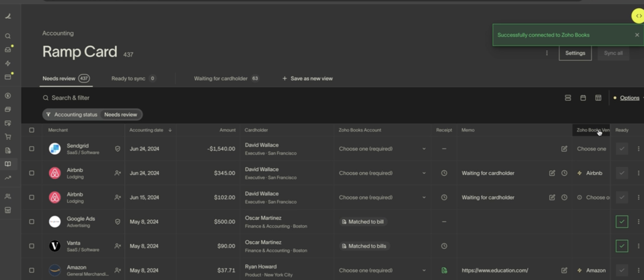Open the shopping cart sidebar icon
The height and width of the screenshot is (280, 644).
[8, 137]
